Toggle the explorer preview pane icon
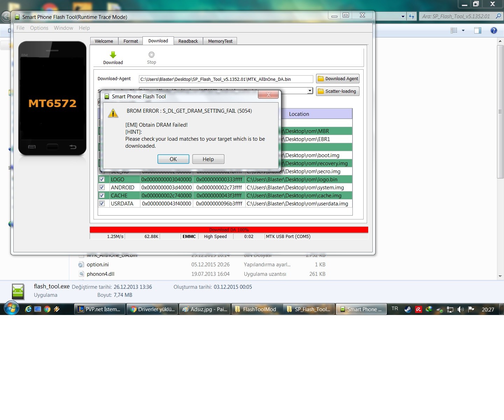This screenshot has width=504, height=420. tap(477, 30)
